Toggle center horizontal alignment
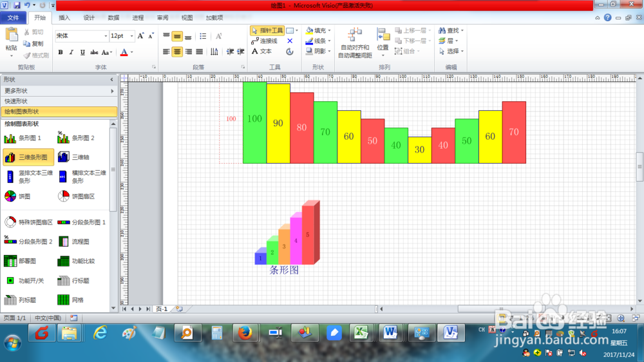 pyautogui.click(x=177, y=52)
